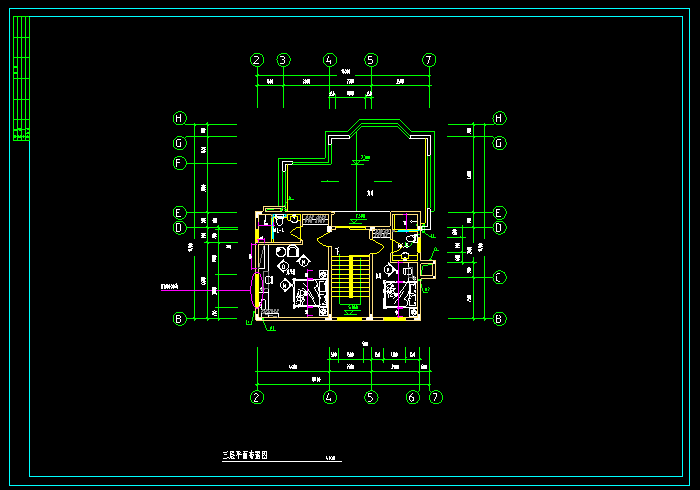
Task: Click the top row axis bubble 5
Action: pyautogui.click(x=371, y=60)
